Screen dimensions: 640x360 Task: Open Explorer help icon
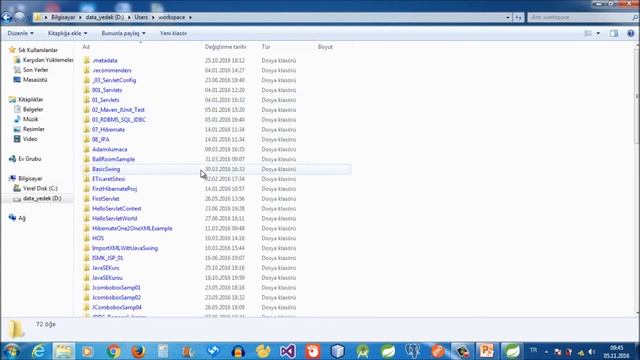click(x=631, y=33)
